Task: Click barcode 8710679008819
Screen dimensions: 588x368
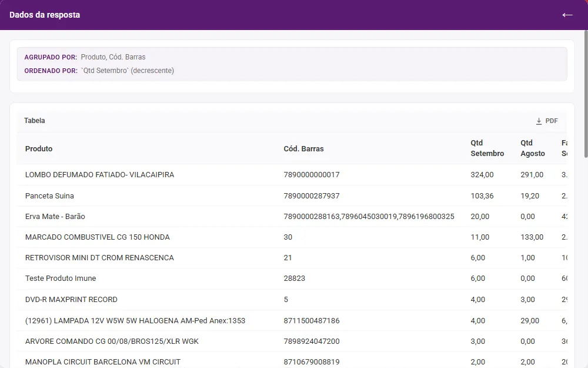Action: tap(312, 362)
